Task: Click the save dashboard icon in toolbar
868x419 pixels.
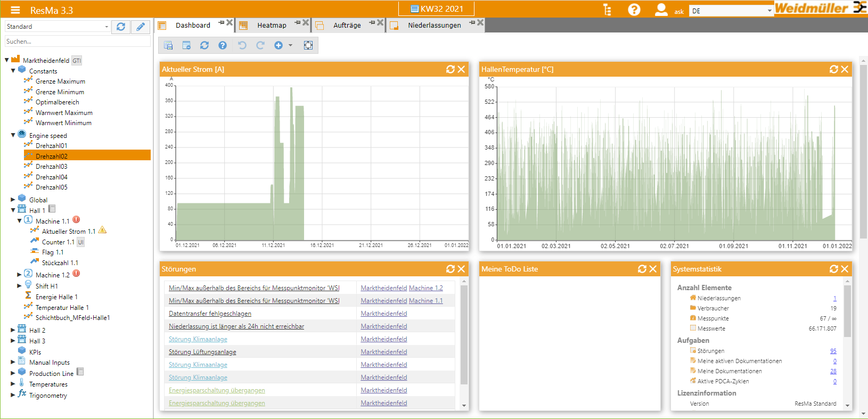Action: [x=168, y=46]
